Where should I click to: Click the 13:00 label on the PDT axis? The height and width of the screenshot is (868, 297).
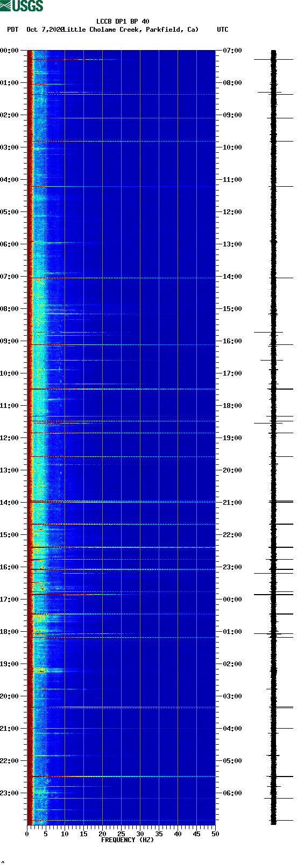[10, 470]
